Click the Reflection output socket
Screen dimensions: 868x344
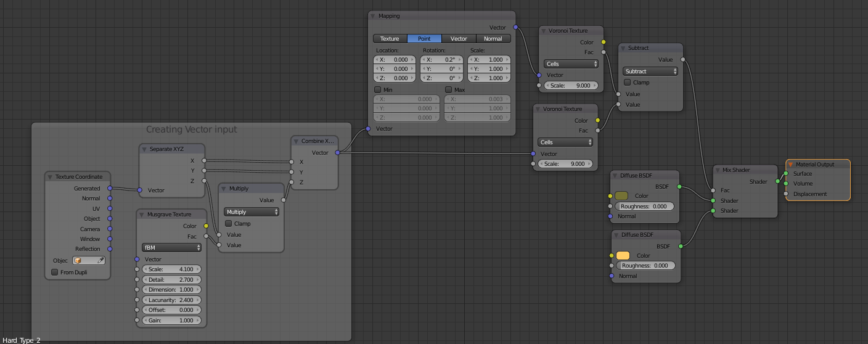pyautogui.click(x=110, y=249)
